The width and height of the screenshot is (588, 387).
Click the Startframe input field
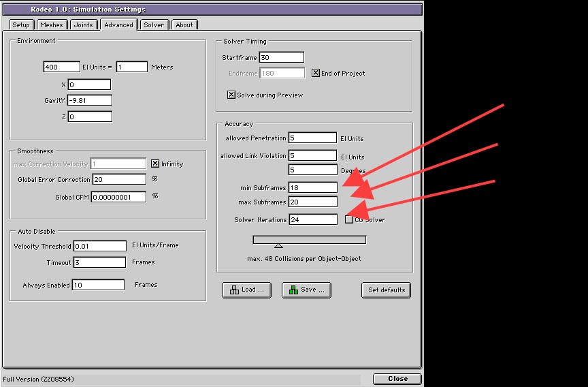tap(280, 58)
